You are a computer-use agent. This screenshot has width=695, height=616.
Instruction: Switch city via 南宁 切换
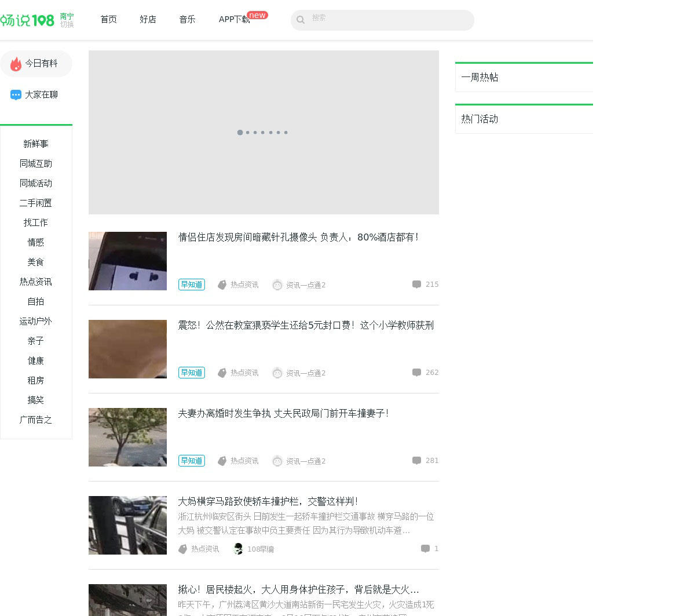click(x=67, y=20)
